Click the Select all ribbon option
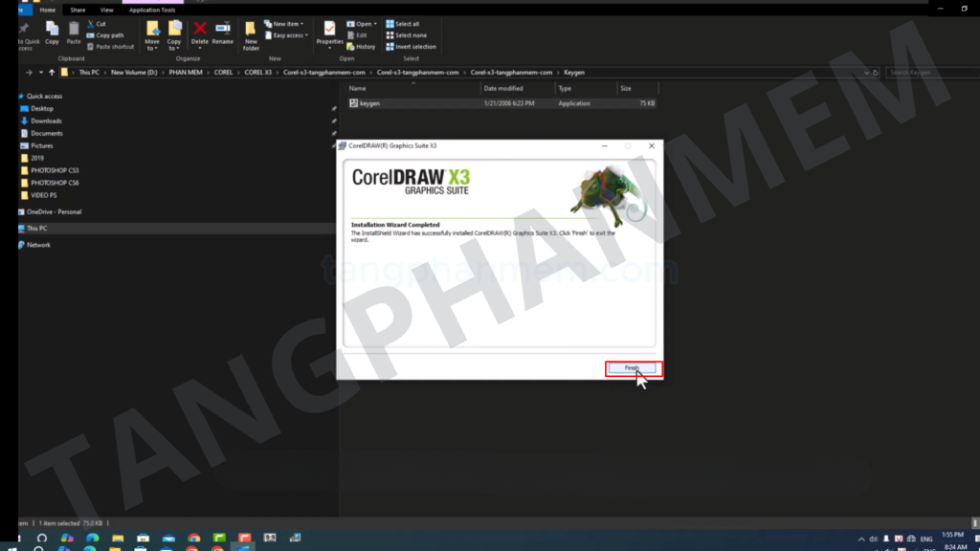Image resolution: width=980 pixels, height=551 pixels. click(x=402, y=24)
